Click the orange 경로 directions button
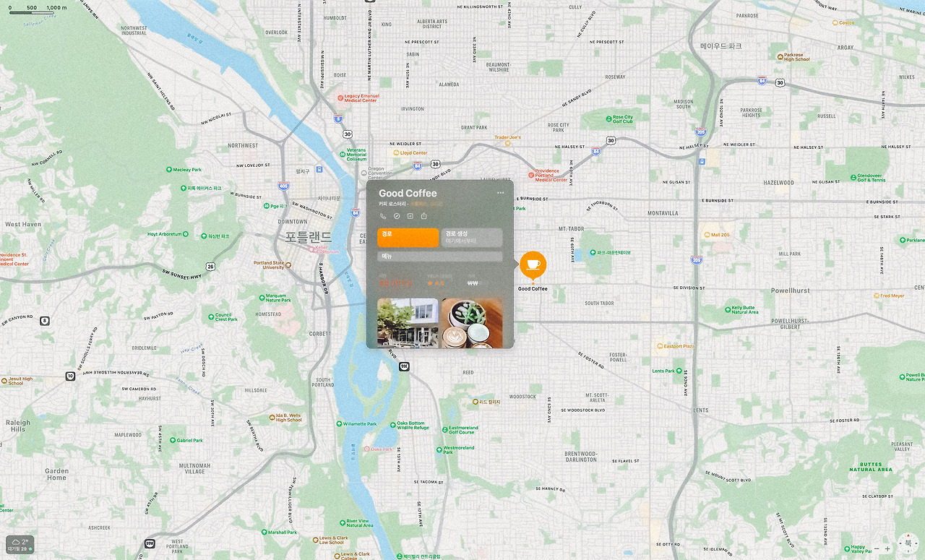 tap(408, 237)
